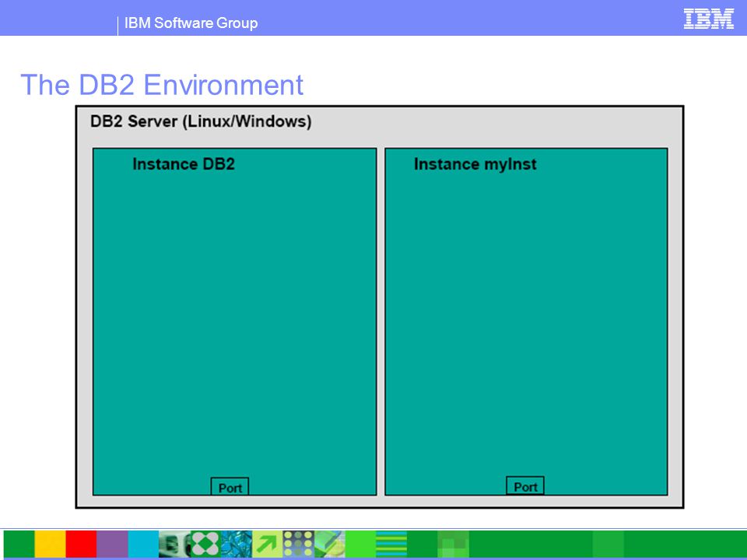Image resolution: width=747 pixels, height=560 pixels.
Task: Click the slide title The DB2 Environment
Action: 162,85
